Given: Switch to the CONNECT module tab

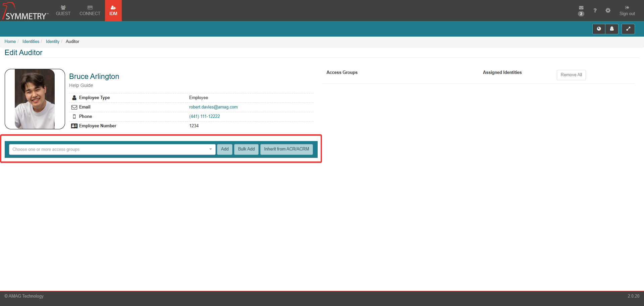Looking at the screenshot, I should [x=90, y=11].
